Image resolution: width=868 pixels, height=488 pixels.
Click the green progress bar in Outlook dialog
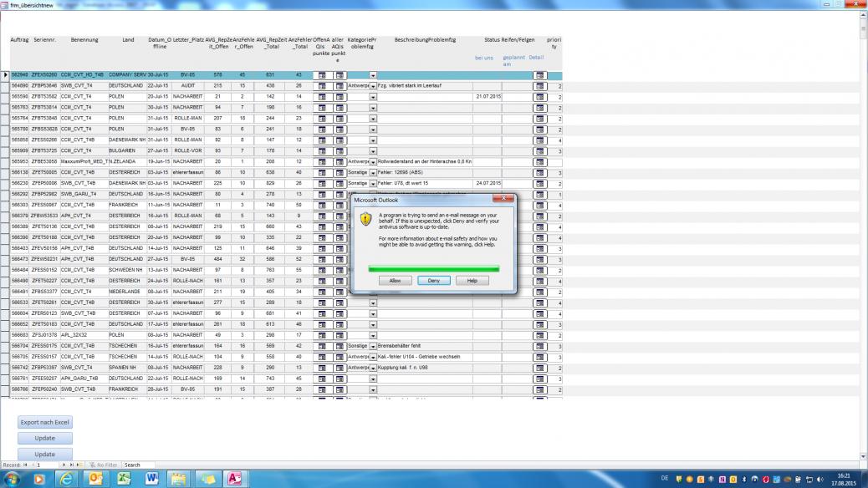click(x=433, y=269)
